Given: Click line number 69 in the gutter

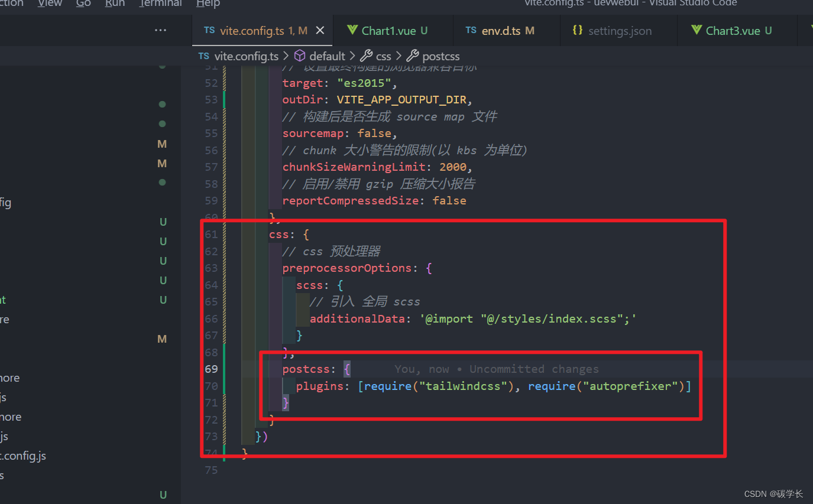Looking at the screenshot, I should (211, 369).
